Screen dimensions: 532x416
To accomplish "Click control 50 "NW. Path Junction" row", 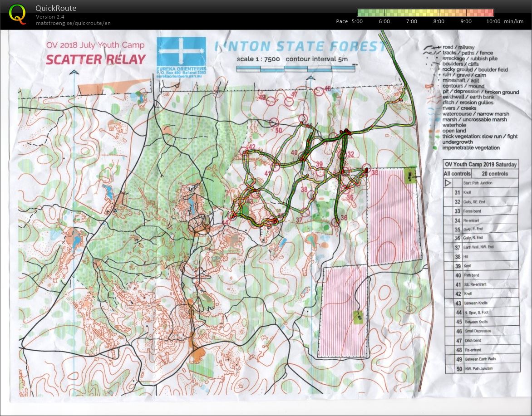I will click(481, 369).
